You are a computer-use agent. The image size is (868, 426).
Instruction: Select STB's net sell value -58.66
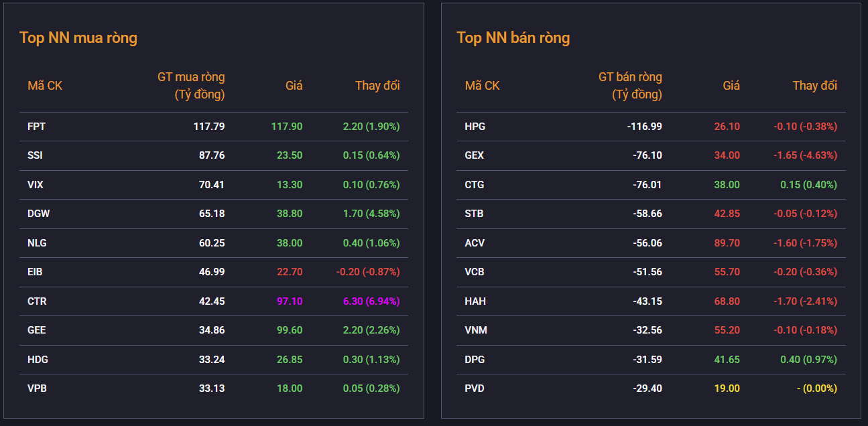(x=647, y=214)
